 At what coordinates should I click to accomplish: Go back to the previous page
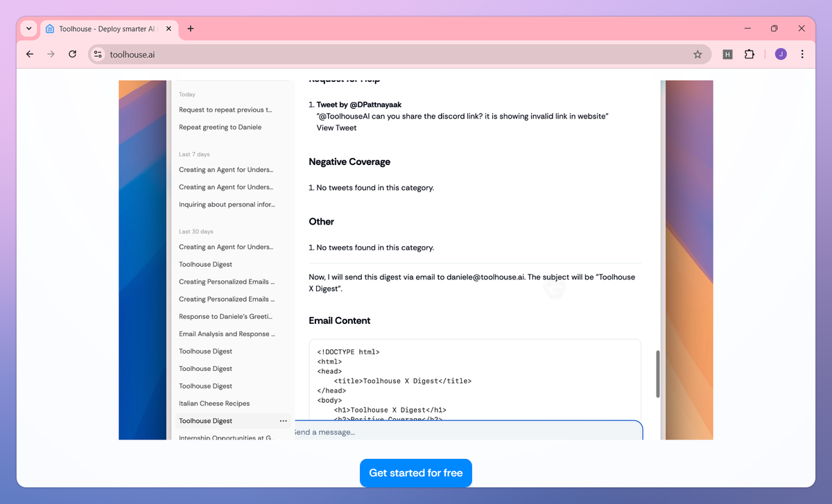pyautogui.click(x=29, y=54)
